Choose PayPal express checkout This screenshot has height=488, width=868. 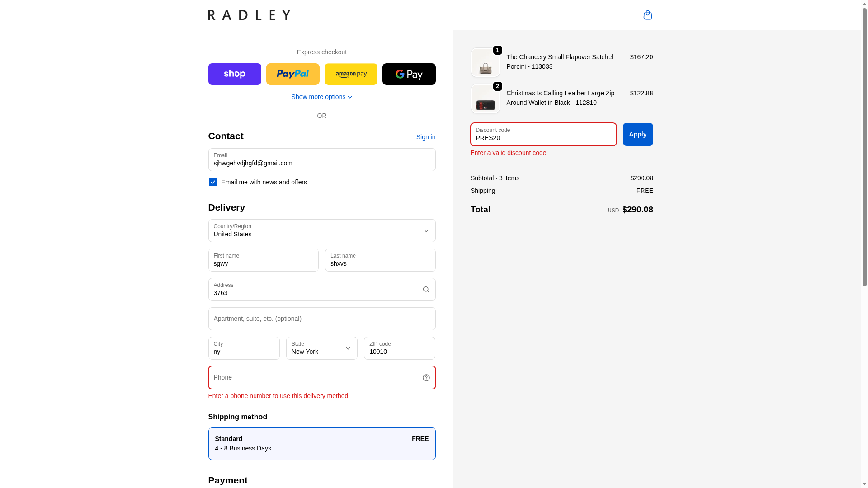coord(293,74)
